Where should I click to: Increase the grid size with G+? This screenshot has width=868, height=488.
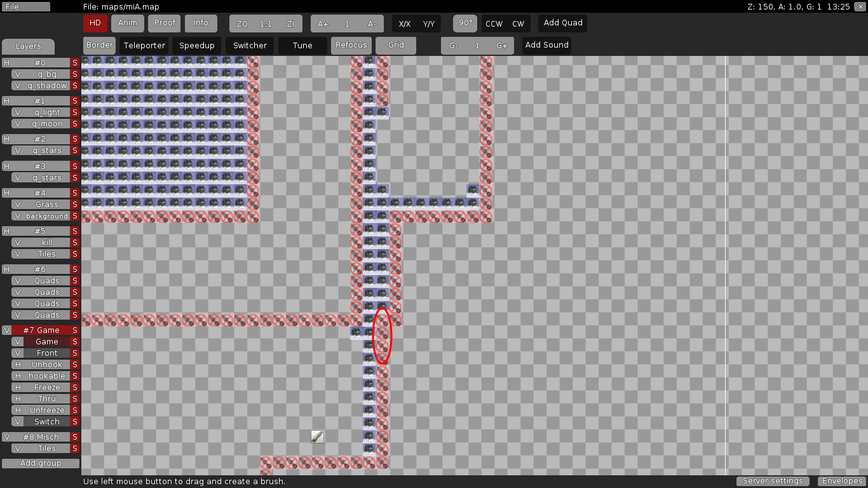[x=501, y=46]
